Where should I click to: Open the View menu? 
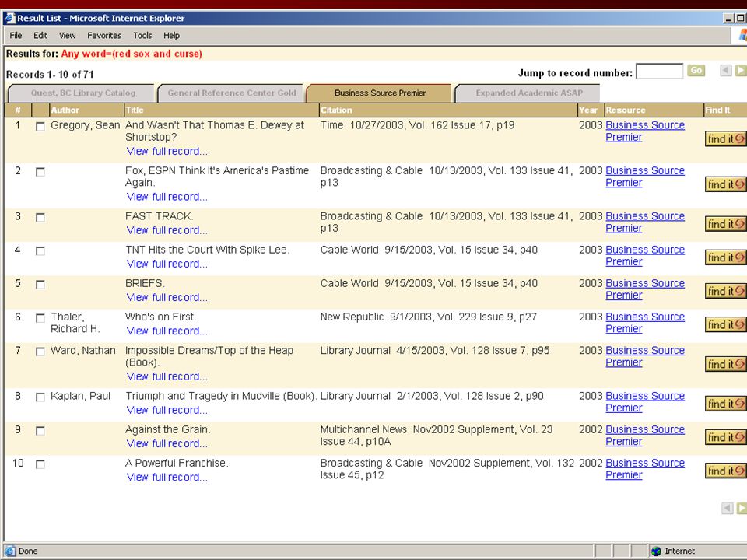coord(67,35)
